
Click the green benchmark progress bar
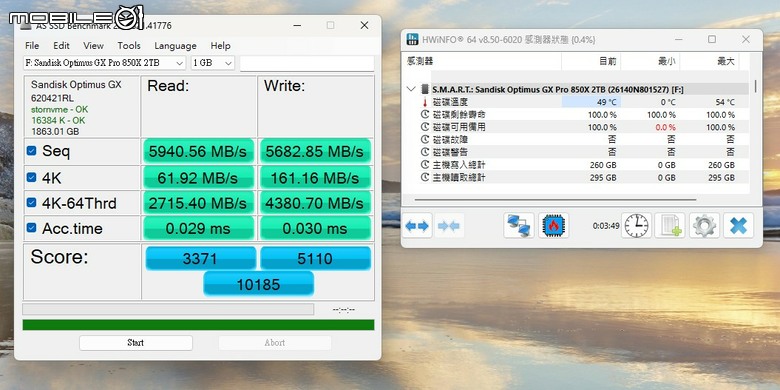(198, 325)
